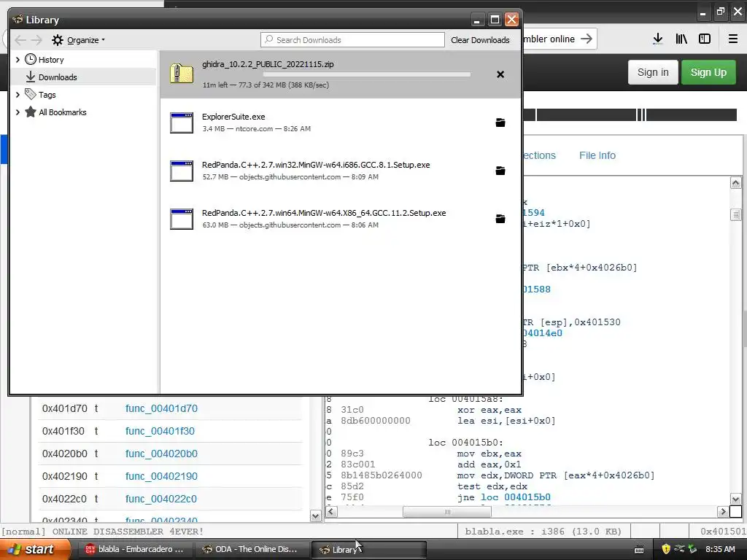
Task: Click the ExplorerSuite.exe file icon
Action: pos(182,122)
